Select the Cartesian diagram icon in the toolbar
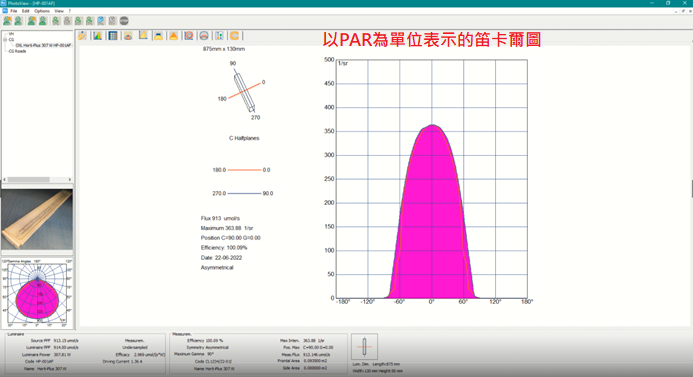Viewport: 693px width, 377px height. click(x=143, y=36)
